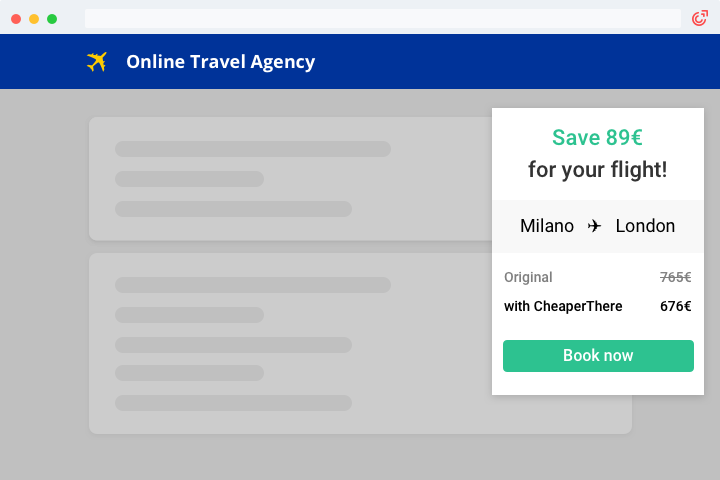Close the window with the red button
This screenshot has height=480, width=720.
(16, 19)
